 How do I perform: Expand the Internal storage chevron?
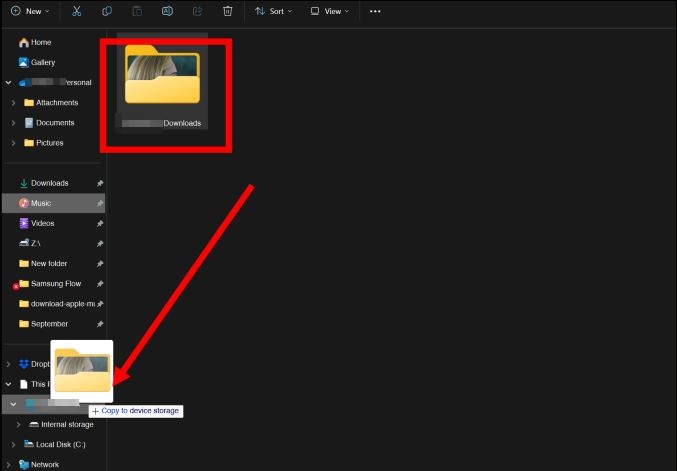click(x=19, y=425)
